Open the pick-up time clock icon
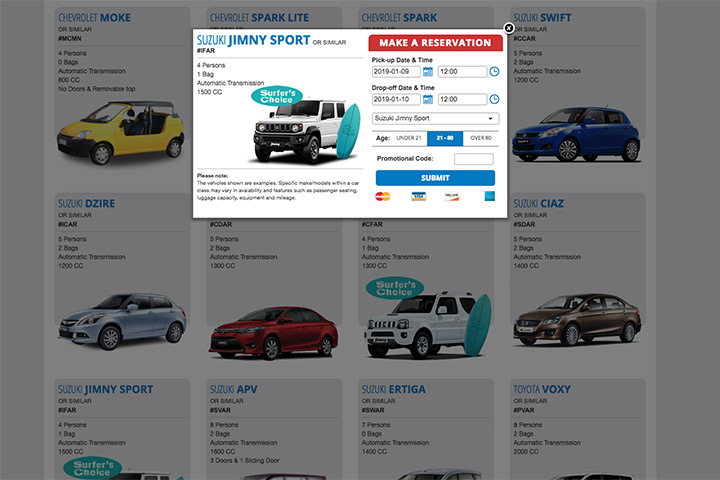This screenshot has height=480, width=720. (x=494, y=72)
